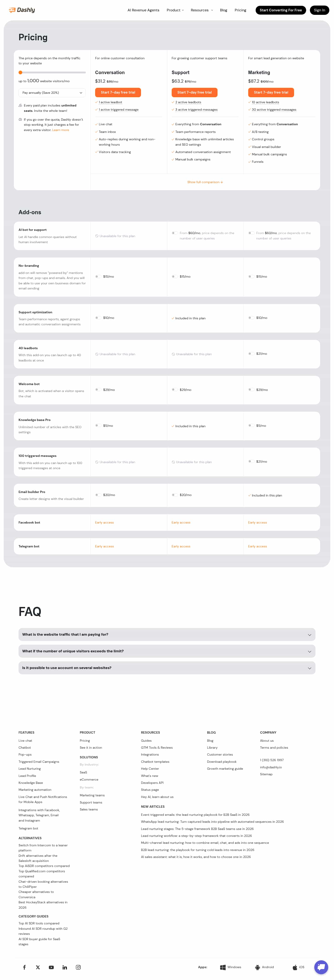
Task: Open the X (Twitter) footer icon
Action: (38, 967)
